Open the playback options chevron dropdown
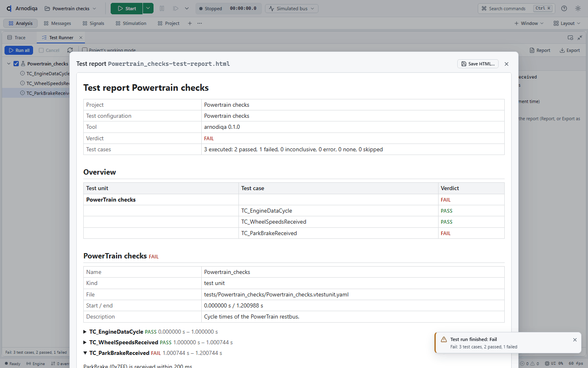 point(187,9)
